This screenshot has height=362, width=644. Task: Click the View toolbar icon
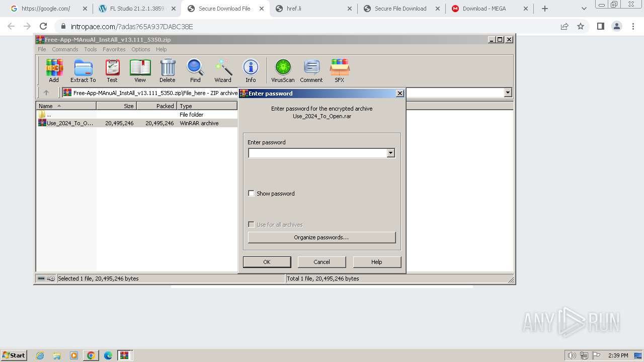point(140,70)
